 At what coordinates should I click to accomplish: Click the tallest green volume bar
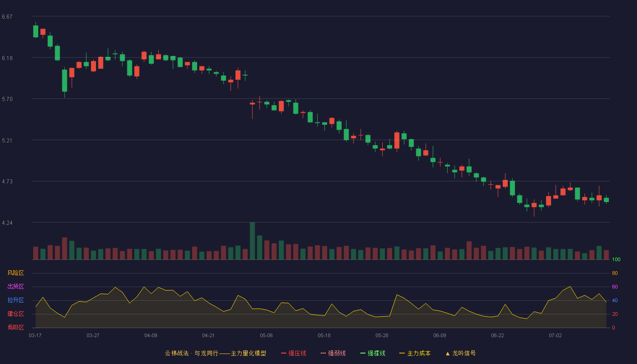(253, 241)
